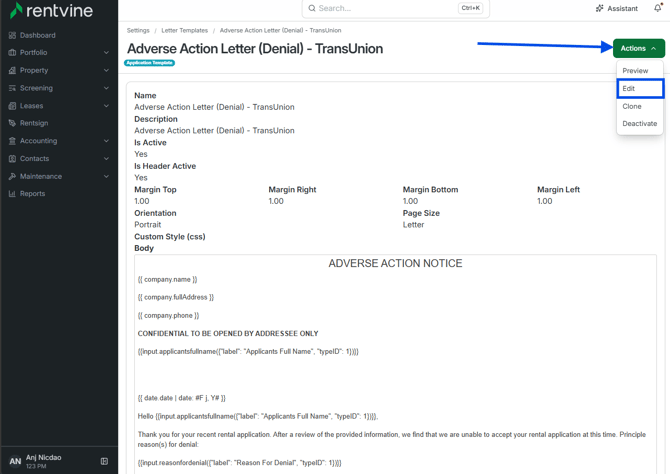Click the Rentvine logo
Screen dimensions: 670x474
coord(51,10)
